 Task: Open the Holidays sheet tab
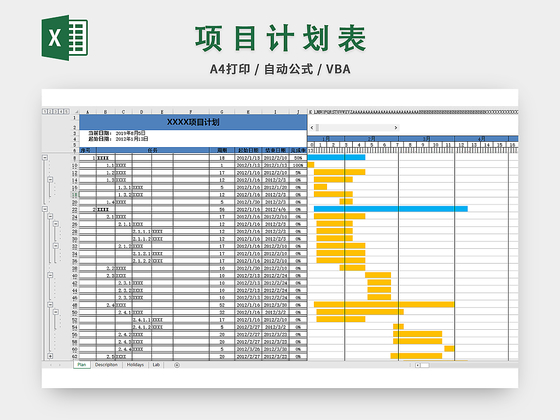tap(135, 365)
